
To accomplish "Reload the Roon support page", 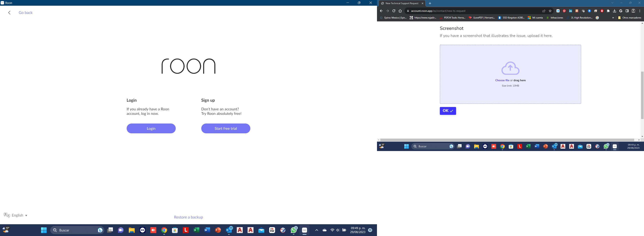I will coord(394,11).
